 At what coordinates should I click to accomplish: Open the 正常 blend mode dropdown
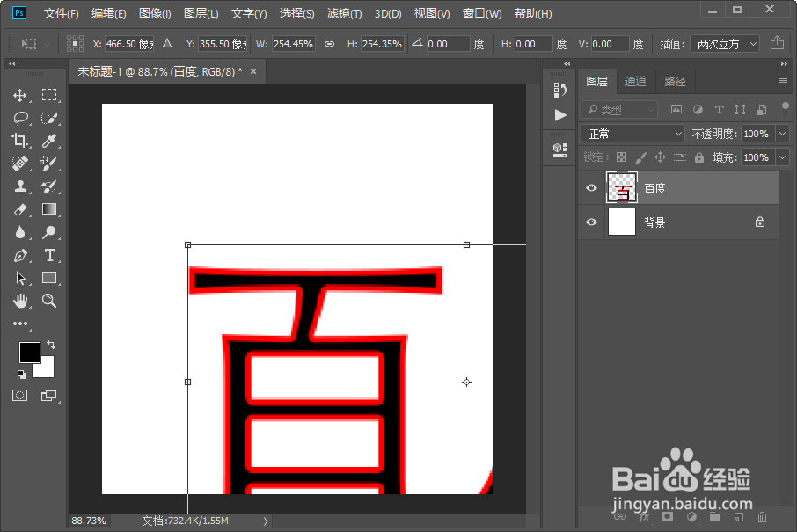[632, 134]
